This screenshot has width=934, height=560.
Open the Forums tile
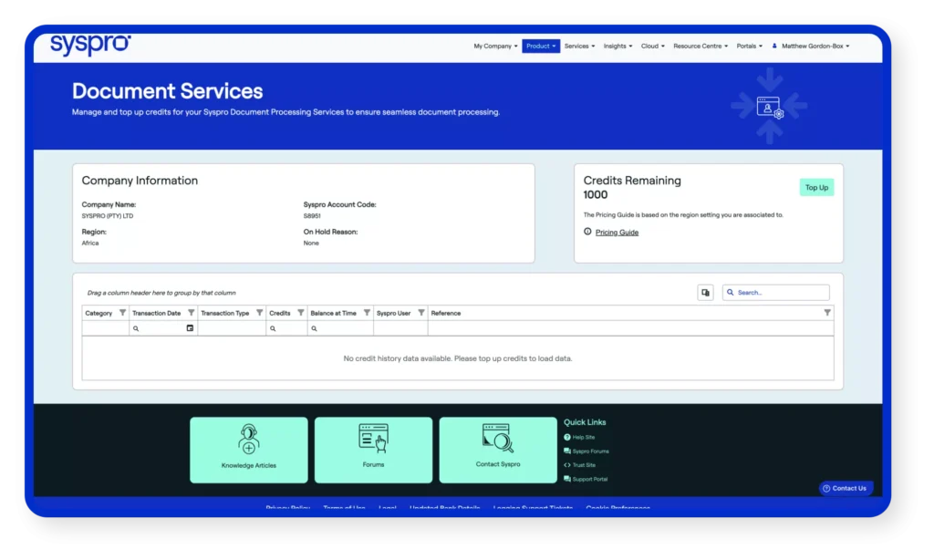373,450
